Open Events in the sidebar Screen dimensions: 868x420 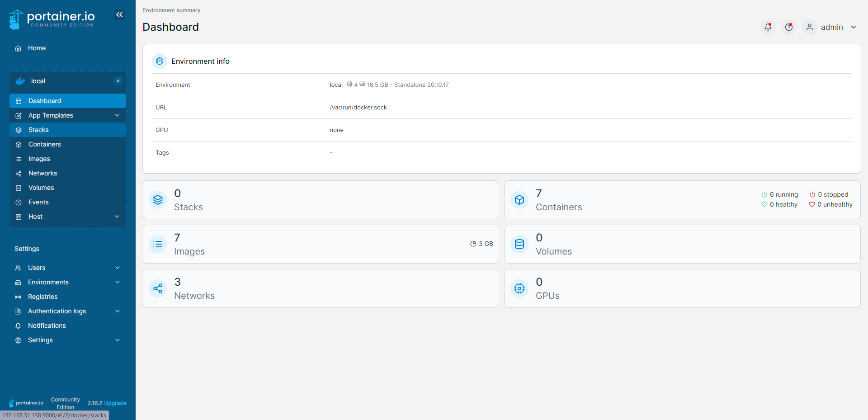coord(68,202)
